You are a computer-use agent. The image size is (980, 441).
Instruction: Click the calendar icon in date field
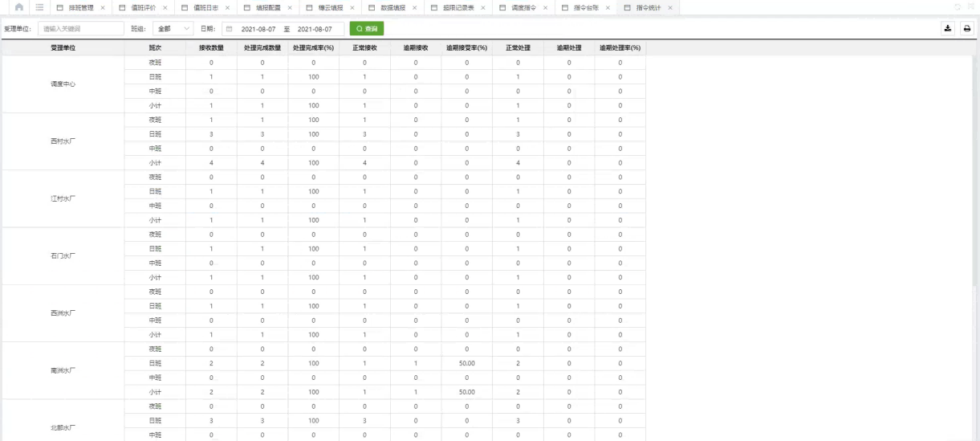[229, 29]
